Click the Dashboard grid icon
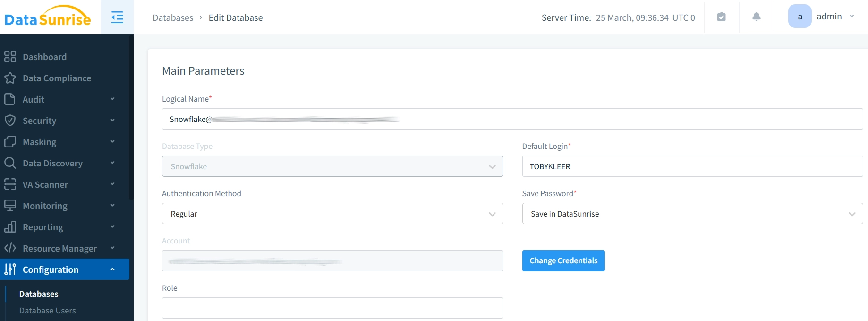 10,57
